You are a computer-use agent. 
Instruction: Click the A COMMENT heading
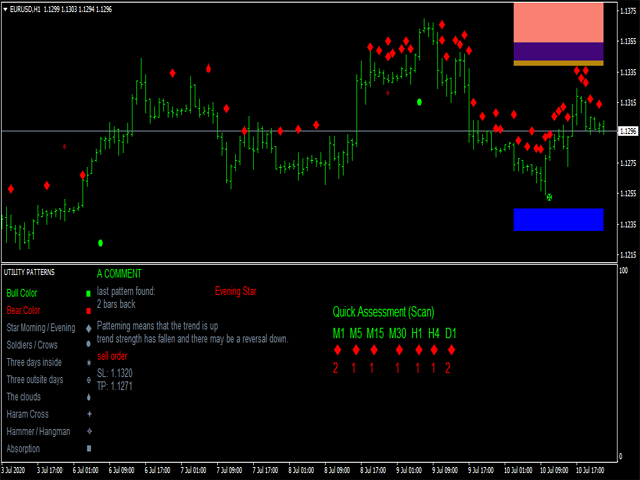pos(119,273)
